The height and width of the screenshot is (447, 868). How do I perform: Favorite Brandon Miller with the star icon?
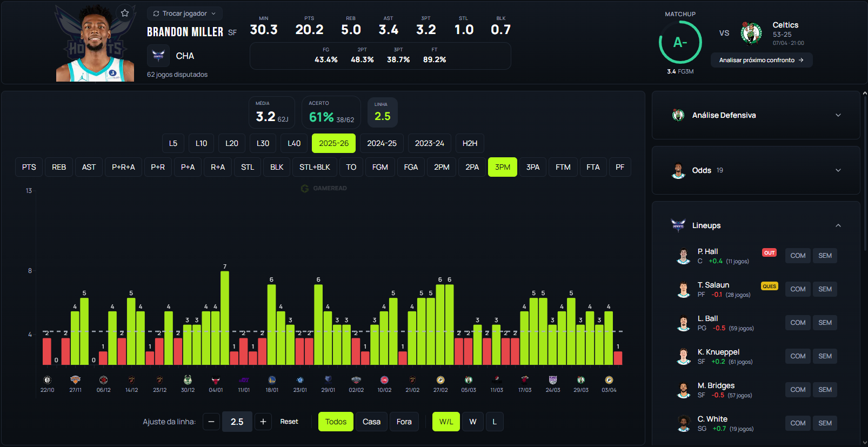pyautogui.click(x=125, y=13)
